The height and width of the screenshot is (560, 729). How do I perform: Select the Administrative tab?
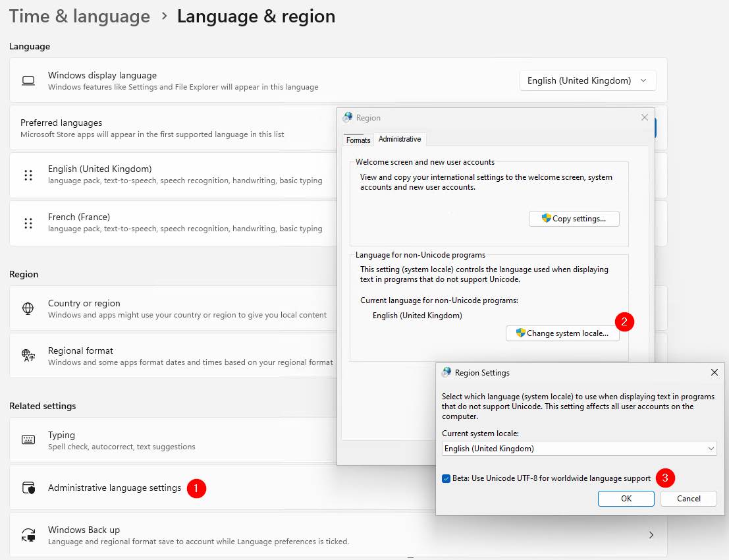pyautogui.click(x=400, y=139)
